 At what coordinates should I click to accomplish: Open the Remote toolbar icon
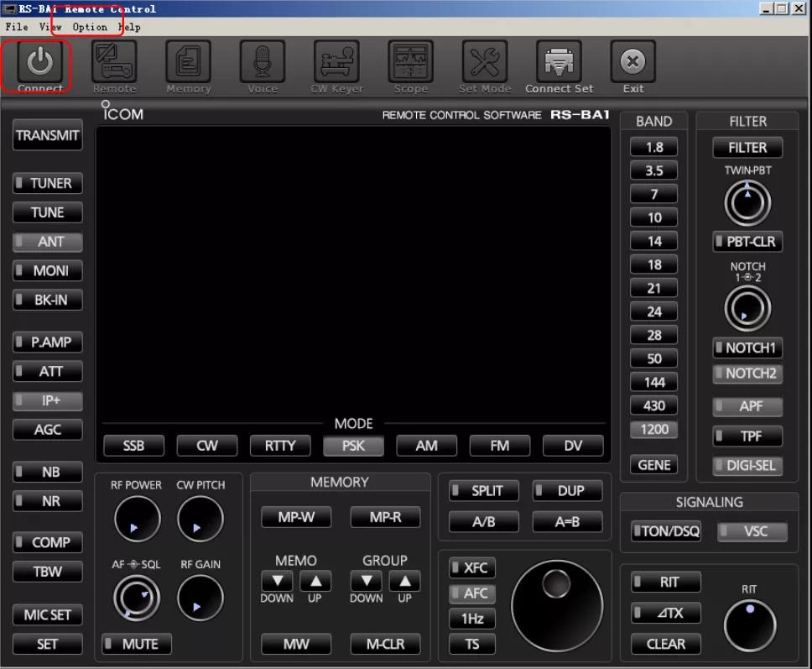(114, 62)
